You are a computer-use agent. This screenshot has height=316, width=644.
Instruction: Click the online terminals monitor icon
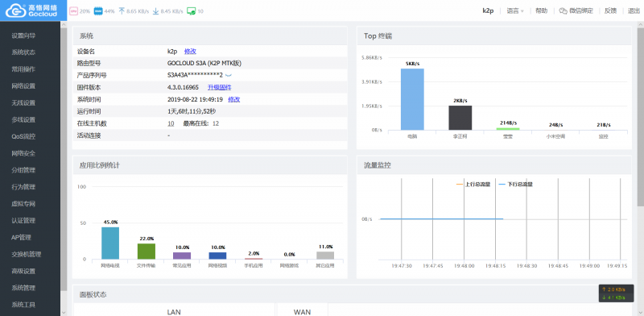(191, 11)
